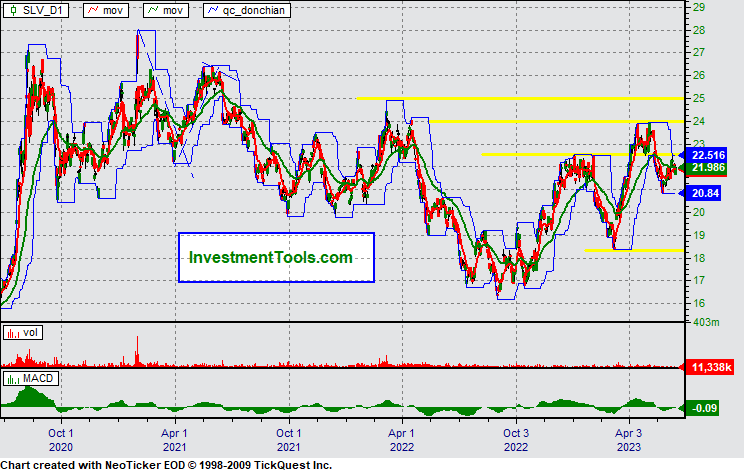The image size is (744, 472).
Task: Select the SLV_D1 legend label
Action: coord(42,9)
